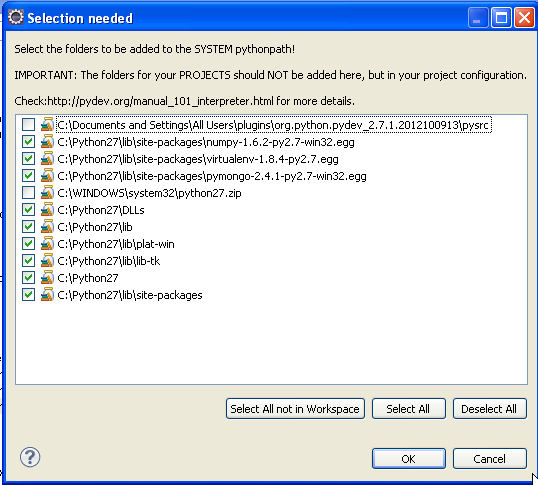Click the library icon beside pysrc path

pyautogui.click(x=47, y=125)
